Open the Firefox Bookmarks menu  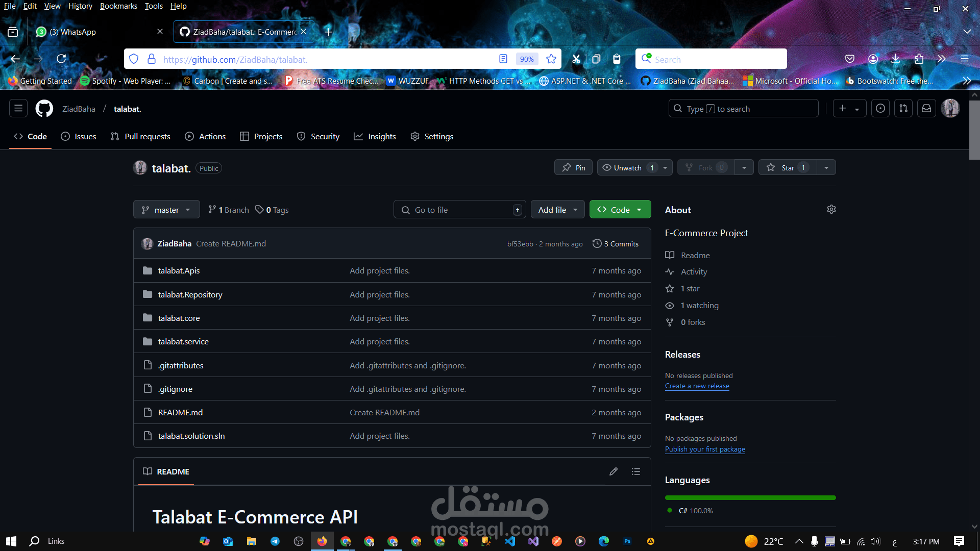point(118,6)
